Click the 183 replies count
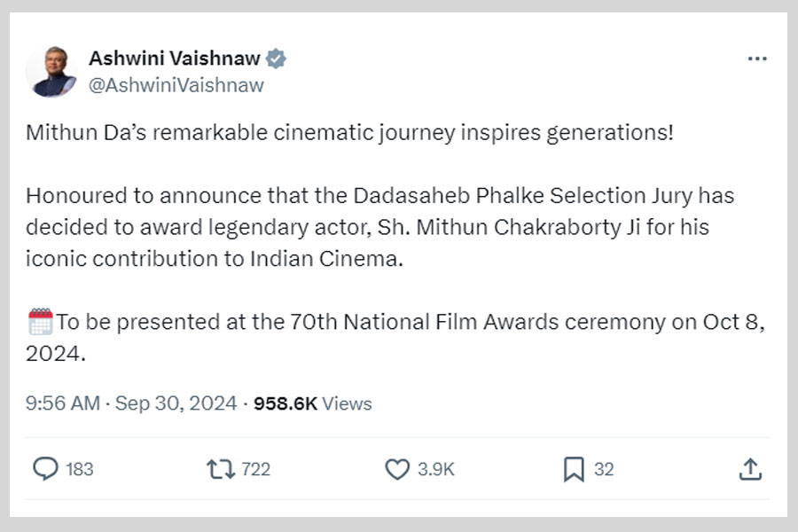798x532 pixels. point(80,469)
